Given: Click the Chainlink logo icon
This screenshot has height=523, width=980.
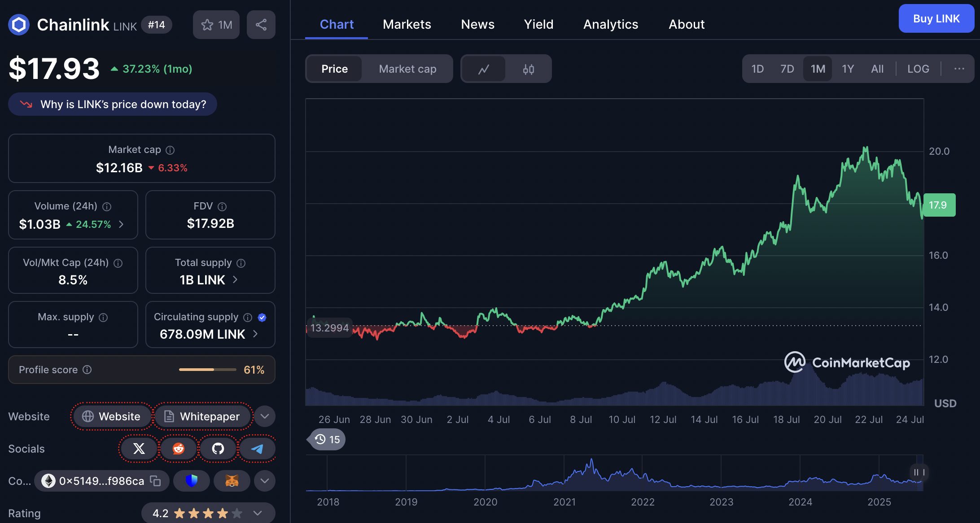Looking at the screenshot, I should [19, 25].
